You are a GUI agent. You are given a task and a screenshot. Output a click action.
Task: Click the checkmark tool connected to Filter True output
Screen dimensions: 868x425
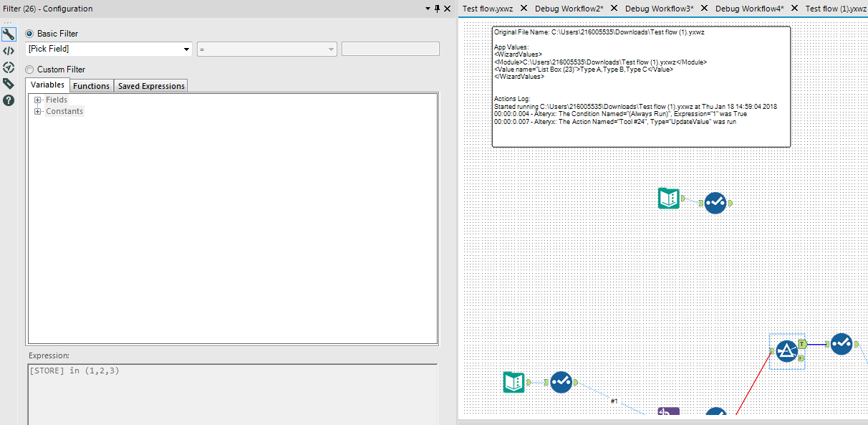[x=842, y=343]
